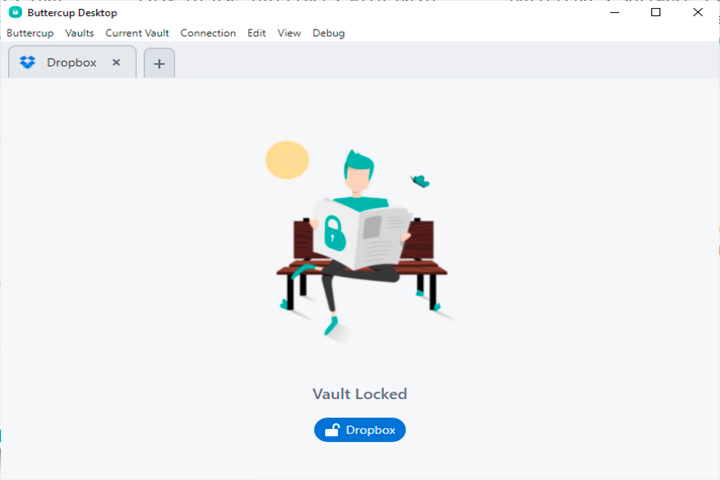Screen dimensions: 720x480
Task: Click the Dropbox icon on vault tab
Action: pyautogui.click(x=28, y=62)
